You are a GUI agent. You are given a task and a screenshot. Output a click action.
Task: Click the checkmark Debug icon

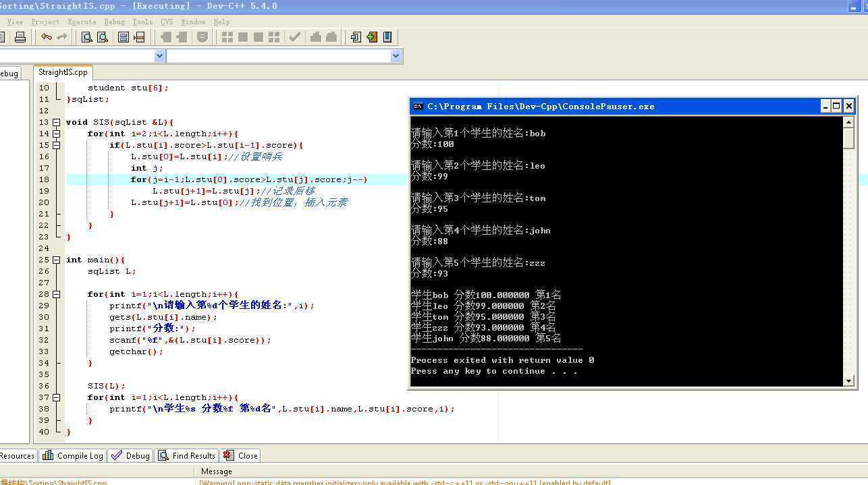coord(295,37)
